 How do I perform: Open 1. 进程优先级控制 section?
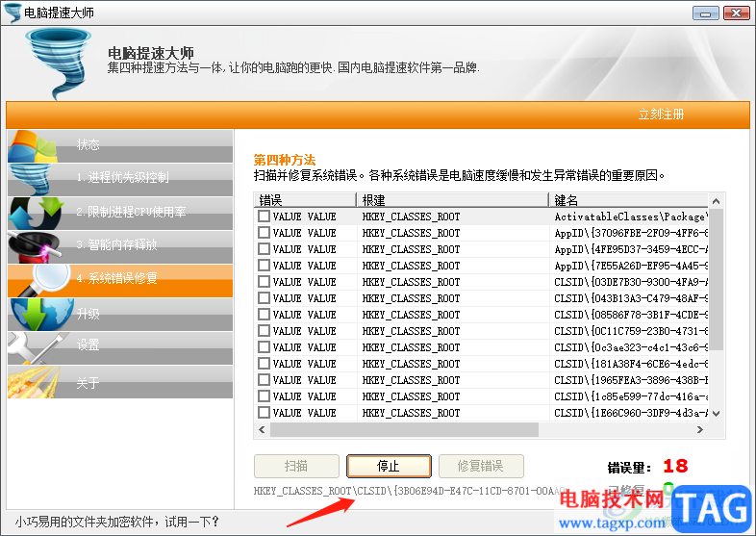[120, 180]
